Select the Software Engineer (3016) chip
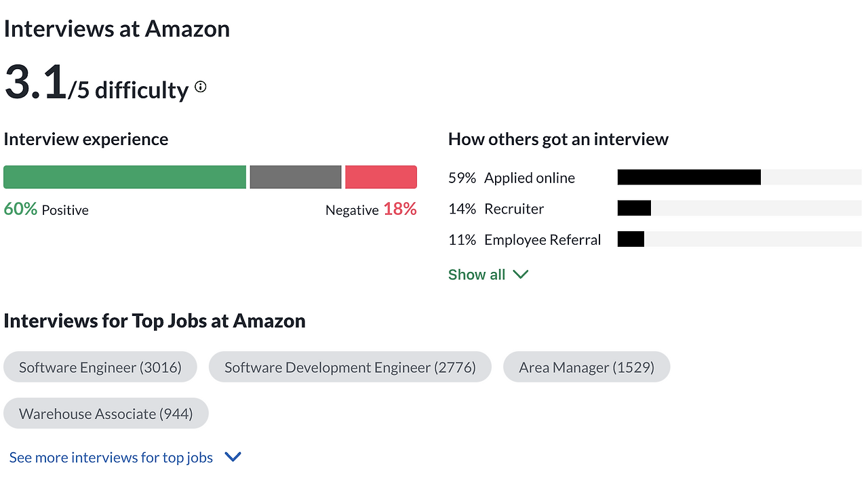This screenshot has width=868, height=478. tap(100, 367)
